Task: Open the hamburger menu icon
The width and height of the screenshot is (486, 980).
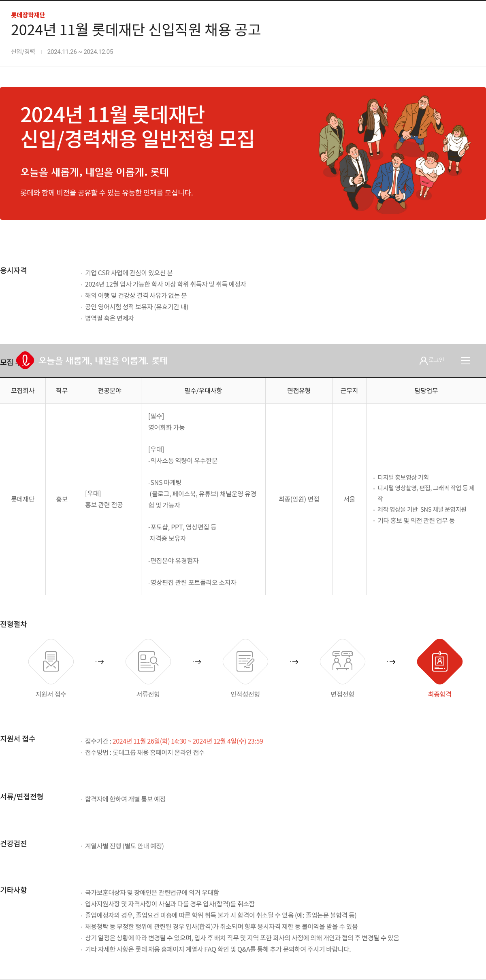Action: click(x=465, y=361)
